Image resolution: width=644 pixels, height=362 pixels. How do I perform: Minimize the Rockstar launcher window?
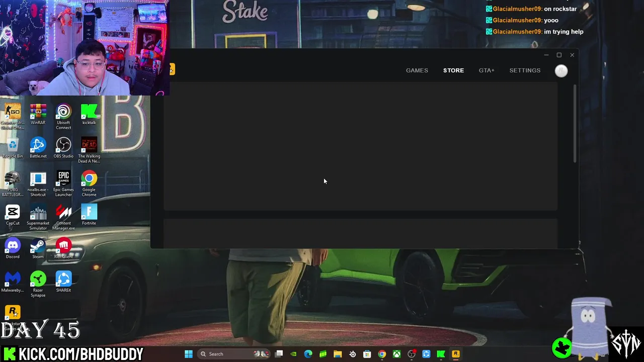click(x=546, y=55)
